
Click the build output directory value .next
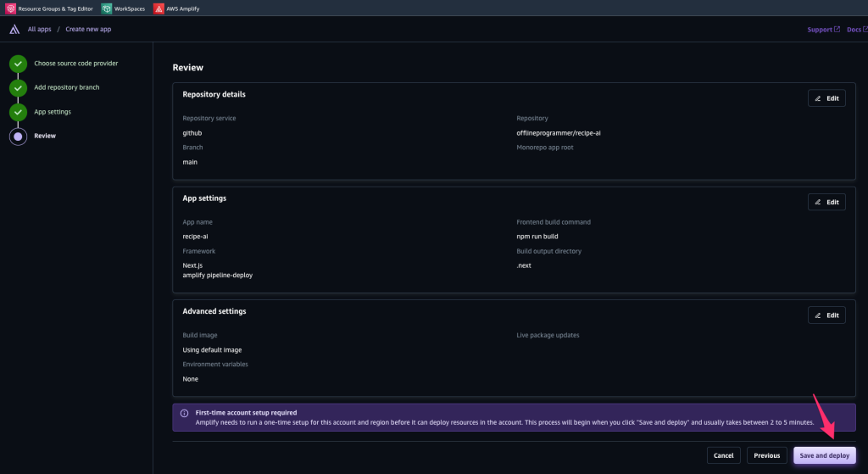tap(524, 265)
